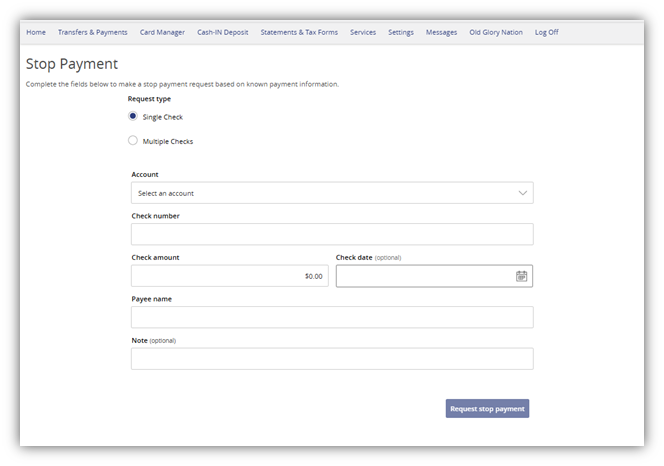The width and height of the screenshot is (664, 466).
Task: Open the Cash-IN Deposit menu
Action: coord(223,32)
